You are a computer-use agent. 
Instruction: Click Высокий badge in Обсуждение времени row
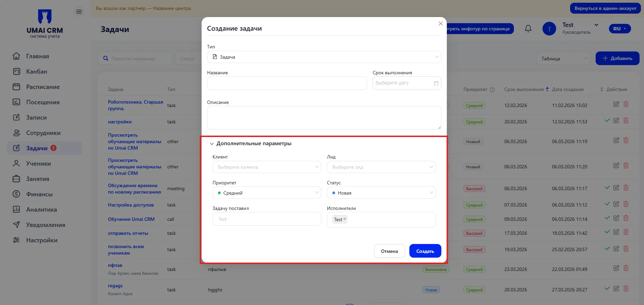point(474,188)
